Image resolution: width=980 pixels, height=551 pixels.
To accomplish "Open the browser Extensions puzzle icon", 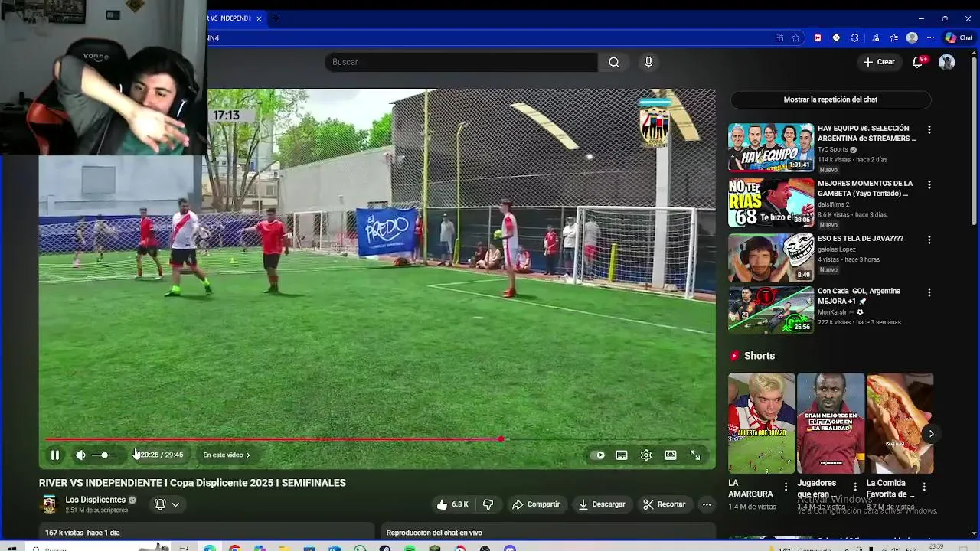I will pyautogui.click(x=855, y=37).
